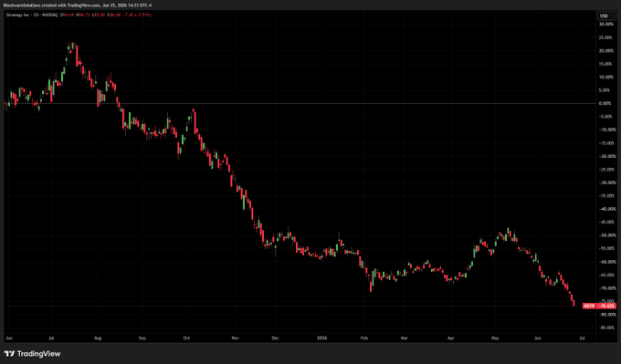Click the 'Oct' time axis label
The image size is (621, 364).
click(186, 338)
